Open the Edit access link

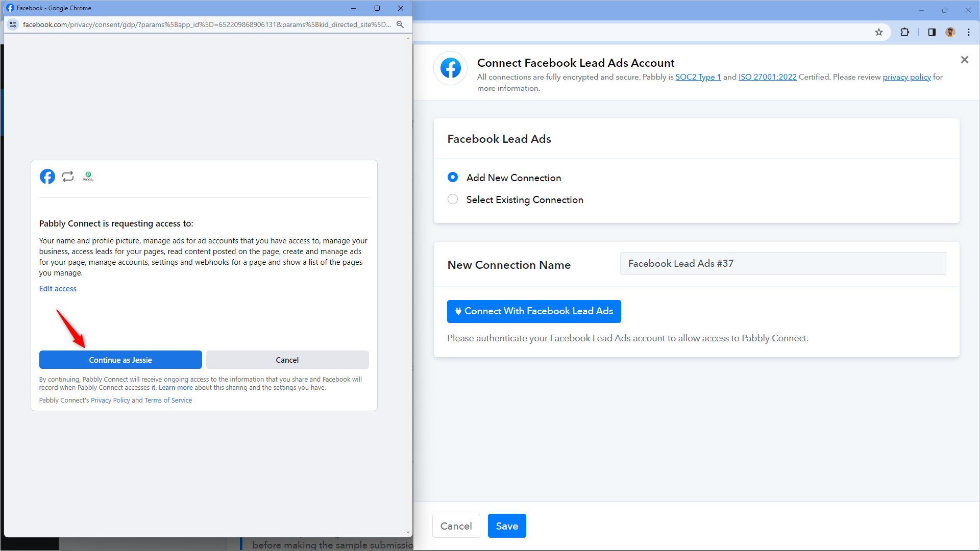click(x=58, y=289)
